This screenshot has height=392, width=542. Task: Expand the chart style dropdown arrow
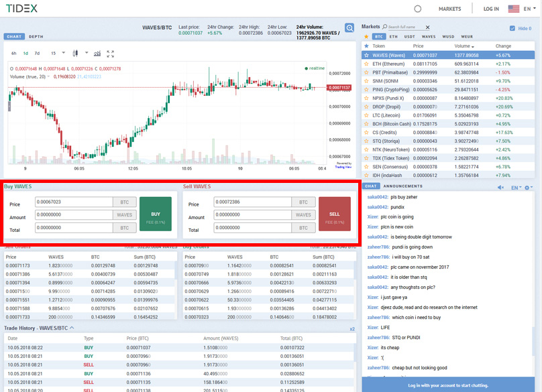click(x=87, y=53)
